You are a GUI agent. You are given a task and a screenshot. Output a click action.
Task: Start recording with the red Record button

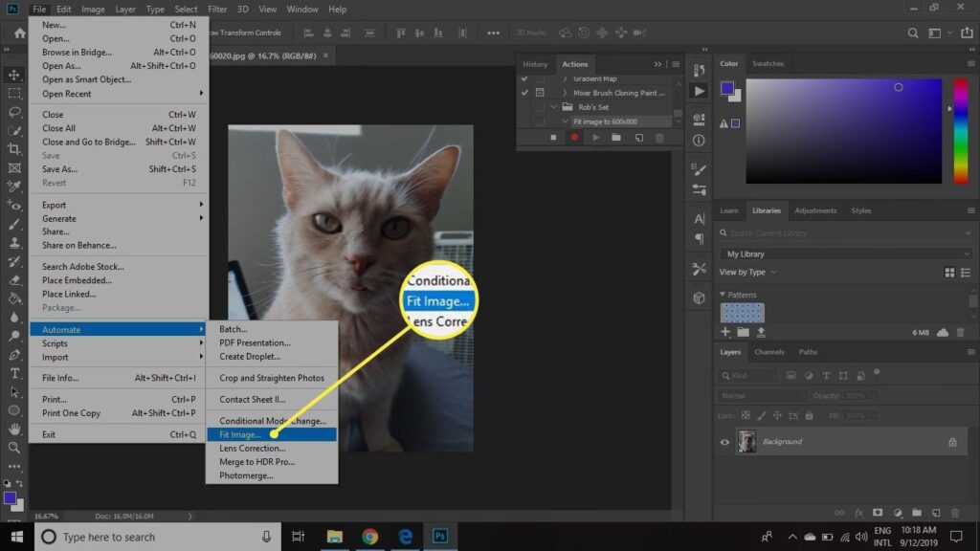(x=575, y=138)
